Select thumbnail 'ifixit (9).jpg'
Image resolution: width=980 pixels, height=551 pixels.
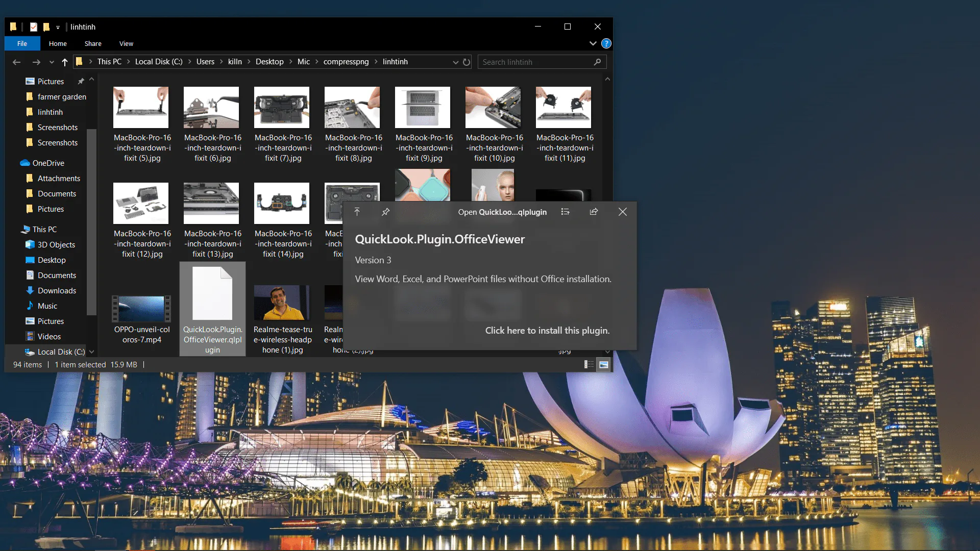pos(423,107)
